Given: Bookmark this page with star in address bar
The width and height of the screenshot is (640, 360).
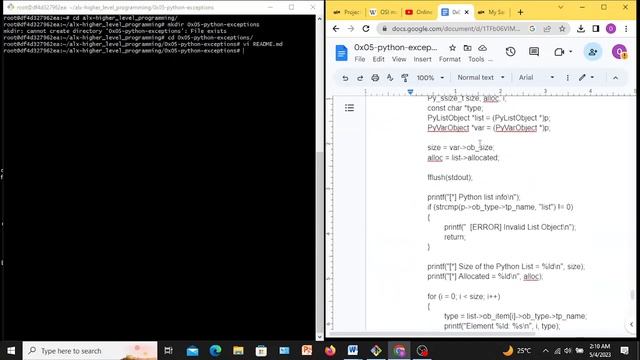Looking at the screenshot, I should [562, 29].
